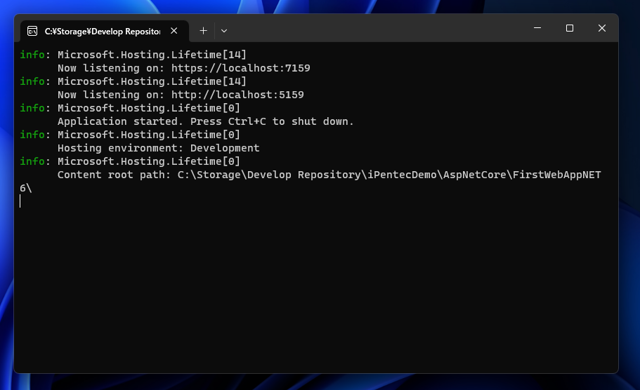Click the last 'Microsoft.Hosting.Lifetime[0]' entry

click(149, 162)
